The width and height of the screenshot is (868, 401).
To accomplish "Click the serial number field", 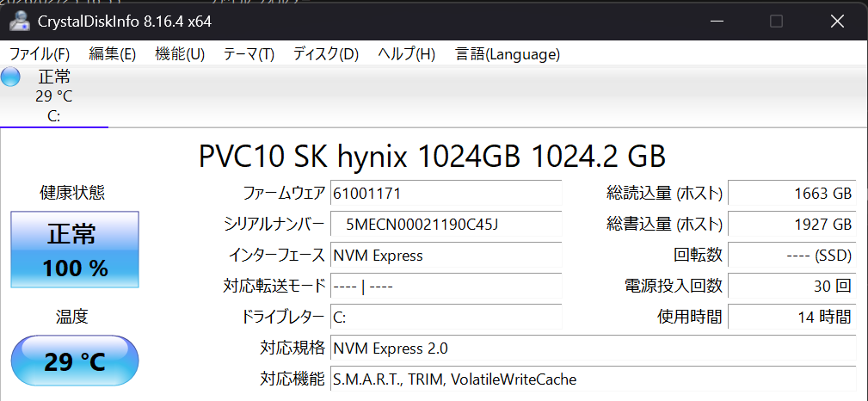I will (446, 225).
